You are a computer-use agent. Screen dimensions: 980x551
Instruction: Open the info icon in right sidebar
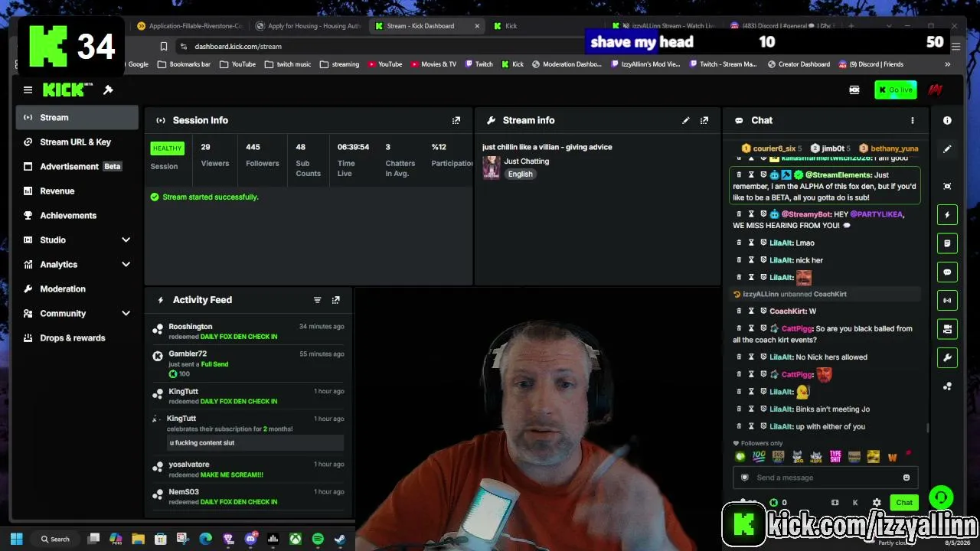pos(947,120)
